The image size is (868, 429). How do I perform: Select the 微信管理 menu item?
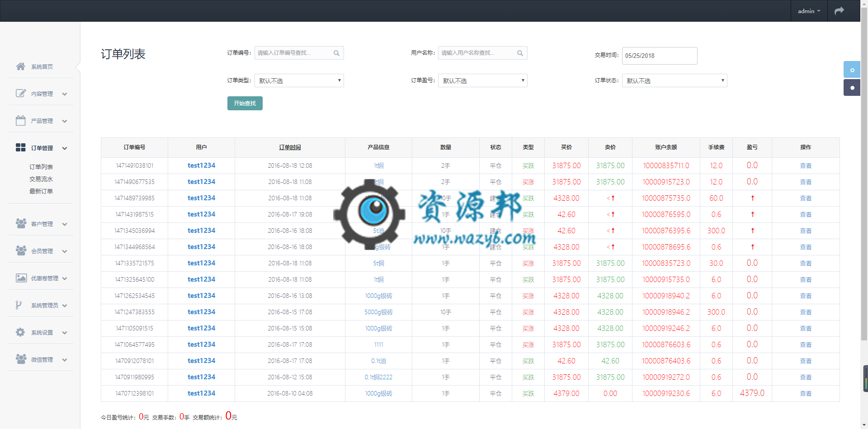[42, 359]
